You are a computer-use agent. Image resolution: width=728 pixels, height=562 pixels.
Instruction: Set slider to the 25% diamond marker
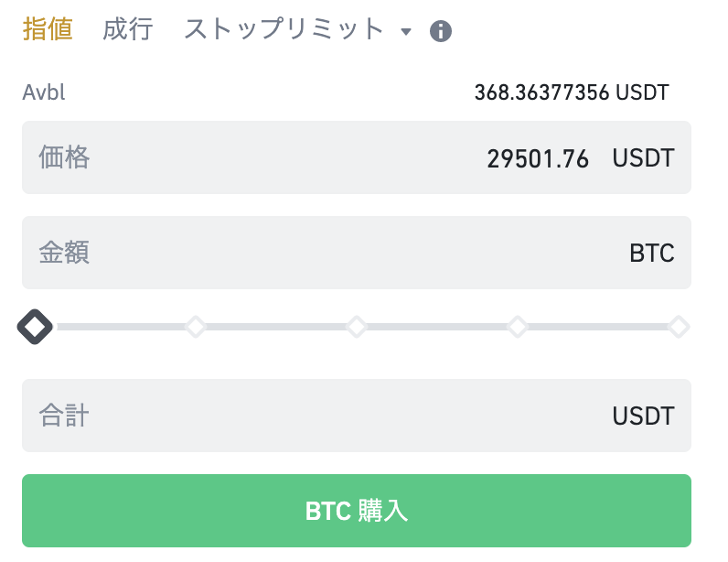point(196,327)
